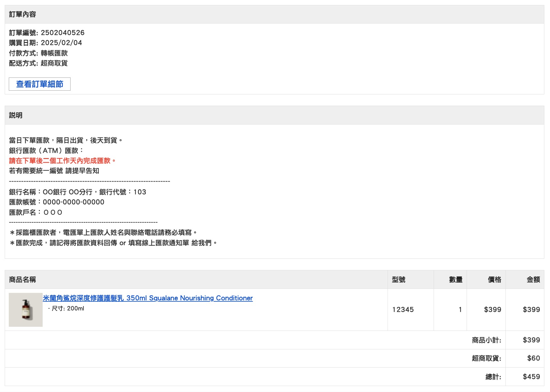This screenshot has height=392, width=550.
Task: Open the Squalane Nourishing Conditioner product link
Action: (x=148, y=298)
